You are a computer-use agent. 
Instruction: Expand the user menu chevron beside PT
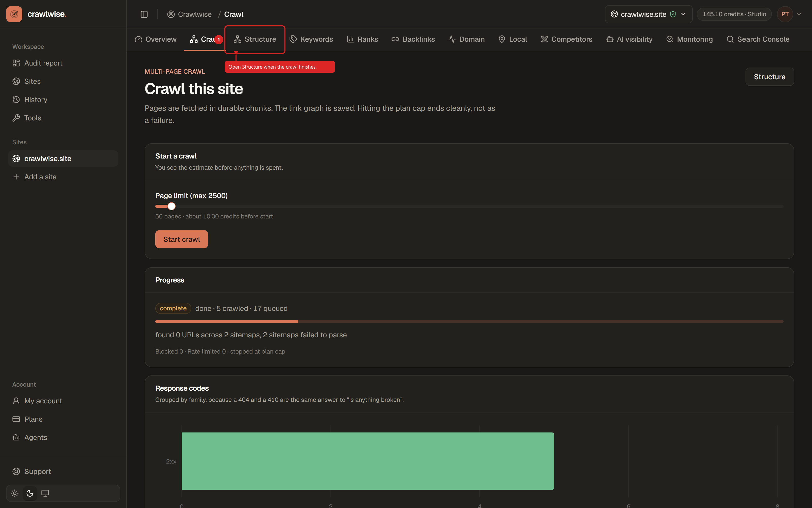pos(799,14)
